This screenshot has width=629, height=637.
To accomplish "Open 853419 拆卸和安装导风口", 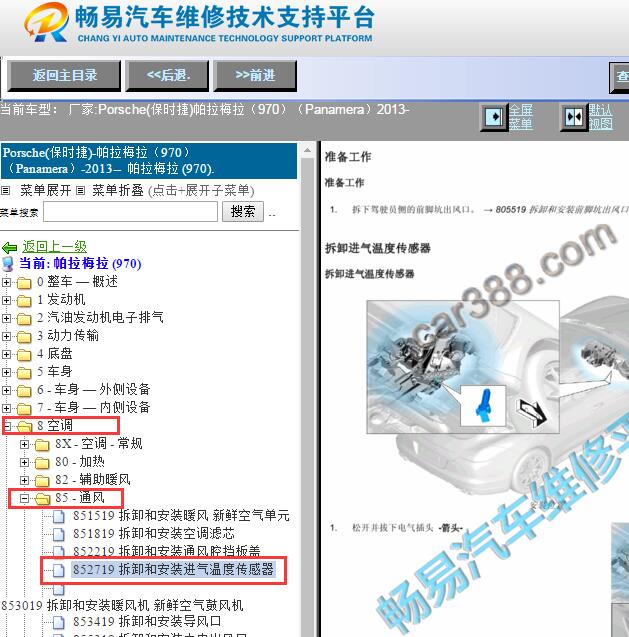I will coord(147,622).
